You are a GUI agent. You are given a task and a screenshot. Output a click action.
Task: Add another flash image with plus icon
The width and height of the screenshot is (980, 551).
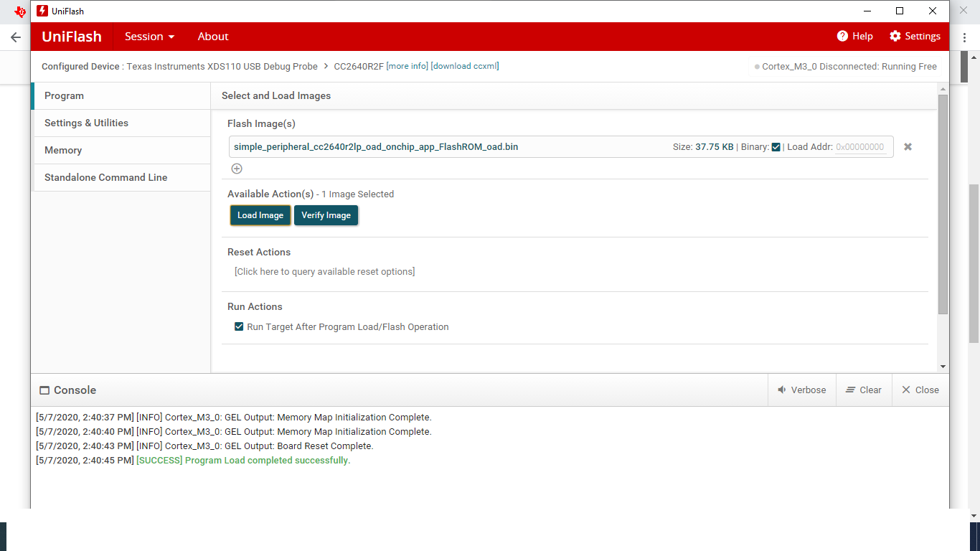pyautogui.click(x=237, y=169)
